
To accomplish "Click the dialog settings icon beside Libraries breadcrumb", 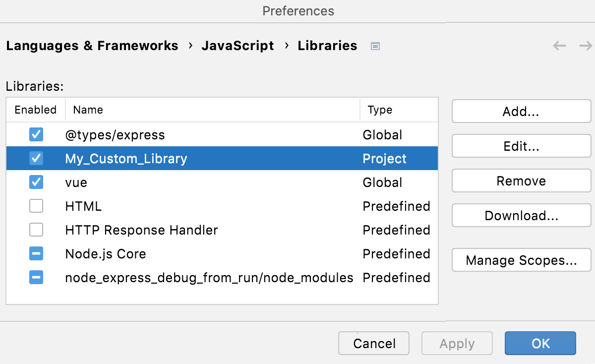I will (x=375, y=46).
